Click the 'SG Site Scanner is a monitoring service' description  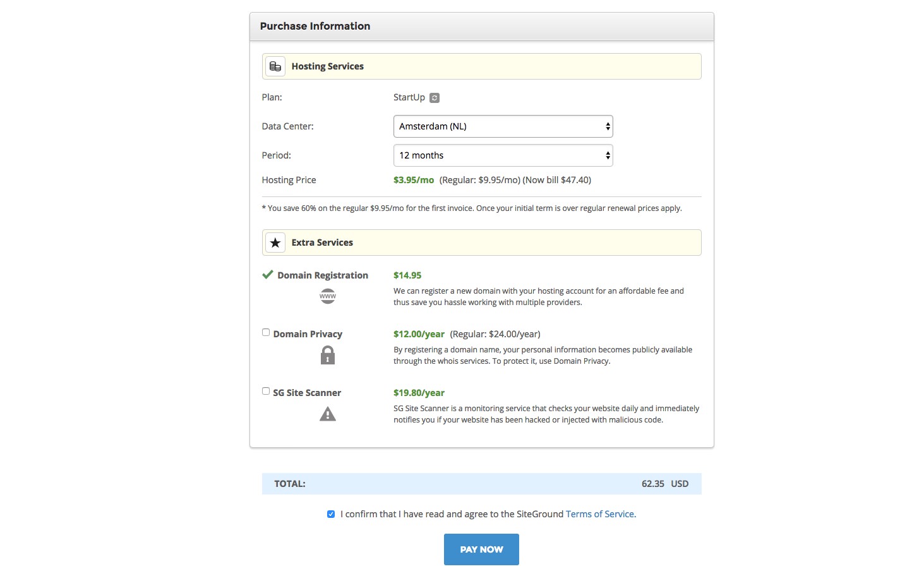tap(546, 414)
